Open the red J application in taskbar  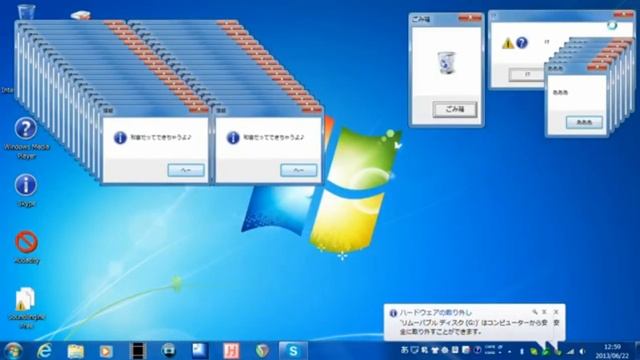click(231, 351)
